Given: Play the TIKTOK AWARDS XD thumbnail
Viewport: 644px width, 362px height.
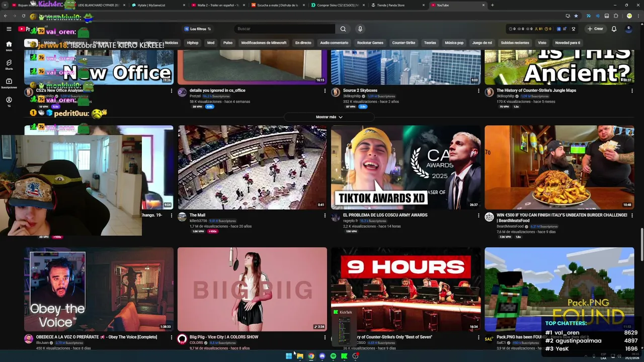Looking at the screenshot, I should coord(406,167).
